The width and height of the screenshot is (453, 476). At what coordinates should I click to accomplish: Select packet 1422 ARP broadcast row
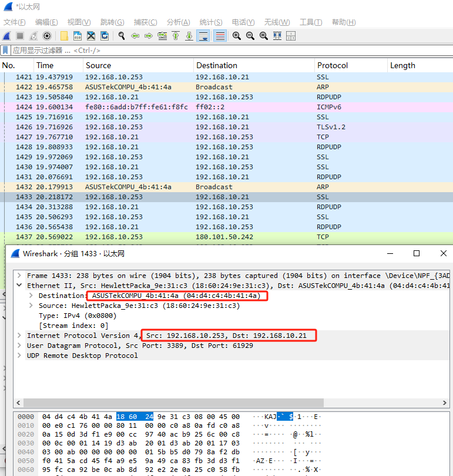pyautogui.click(x=226, y=87)
